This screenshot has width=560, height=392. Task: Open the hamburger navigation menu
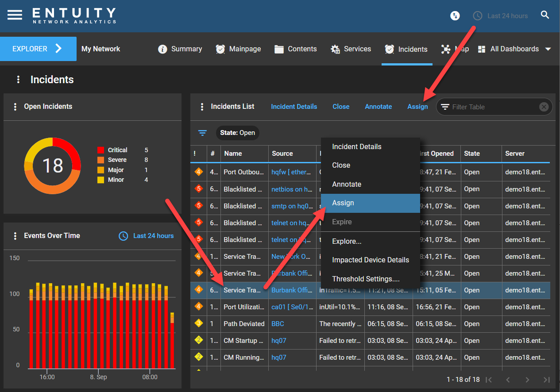15,14
